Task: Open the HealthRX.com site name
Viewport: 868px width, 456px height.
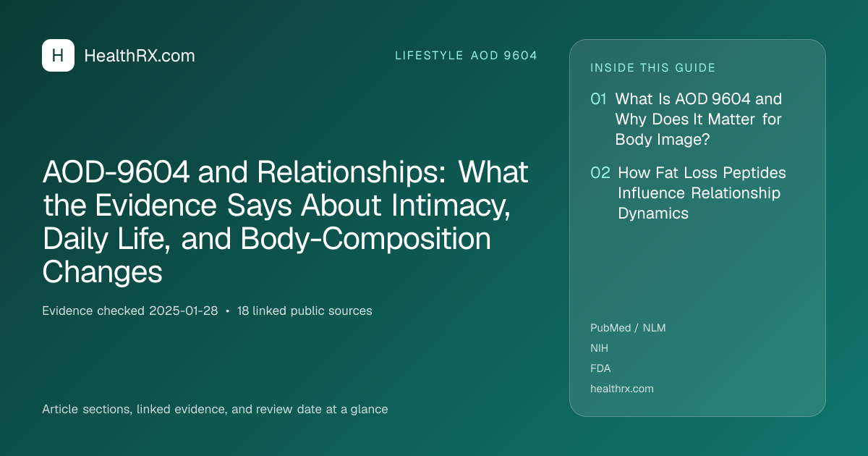Action: pos(140,56)
